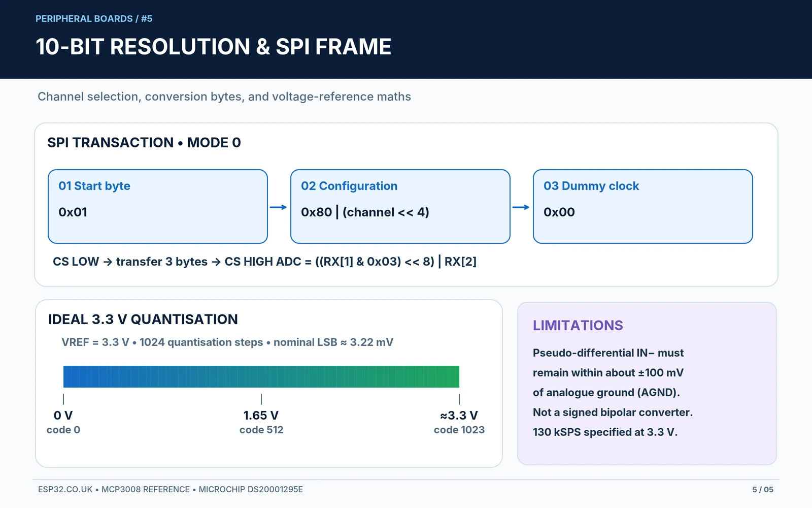
Task: Click the 'of analogue ground (AGND).' line
Action: click(x=606, y=393)
